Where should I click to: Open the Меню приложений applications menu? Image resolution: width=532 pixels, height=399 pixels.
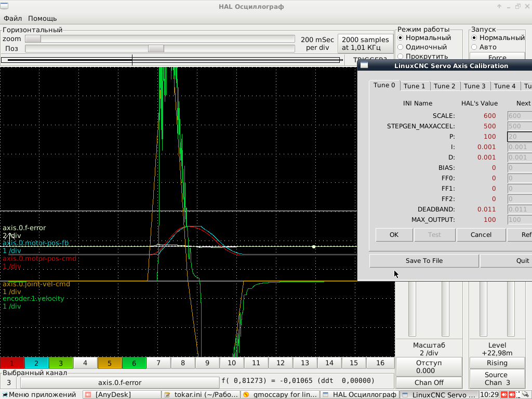[x=39, y=394]
